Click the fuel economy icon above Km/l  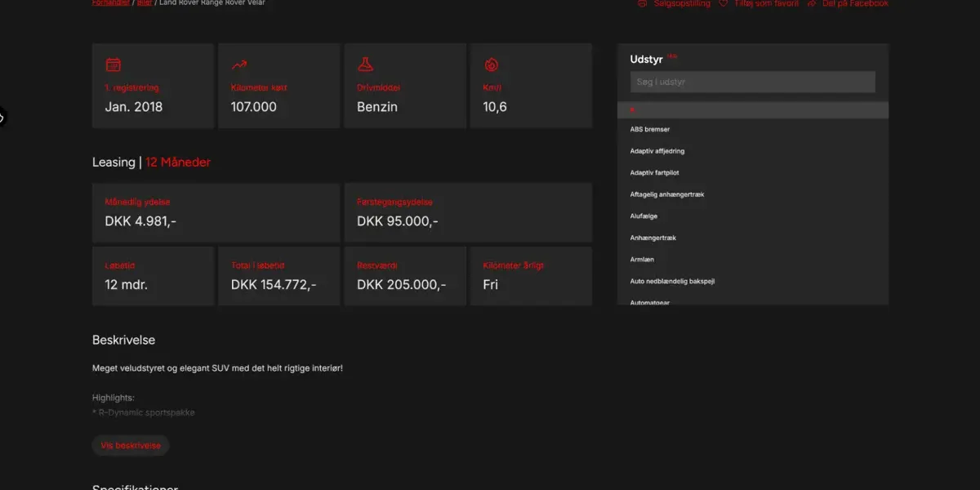[491, 65]
